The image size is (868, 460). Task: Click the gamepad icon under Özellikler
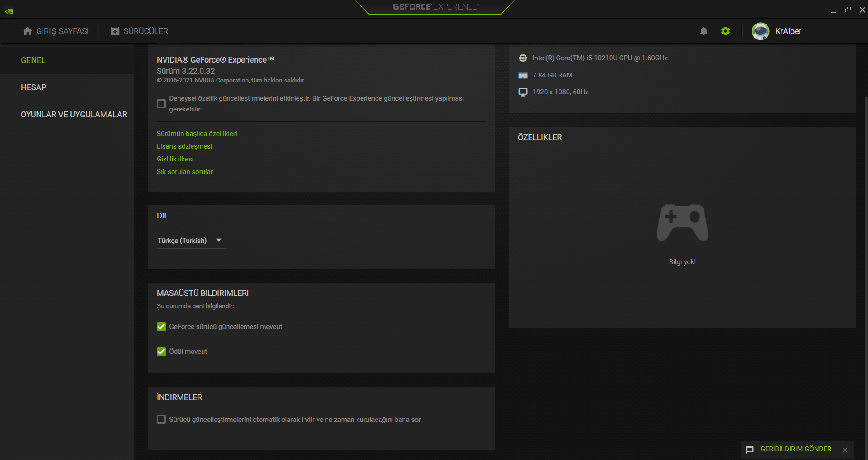click(682, 223)
